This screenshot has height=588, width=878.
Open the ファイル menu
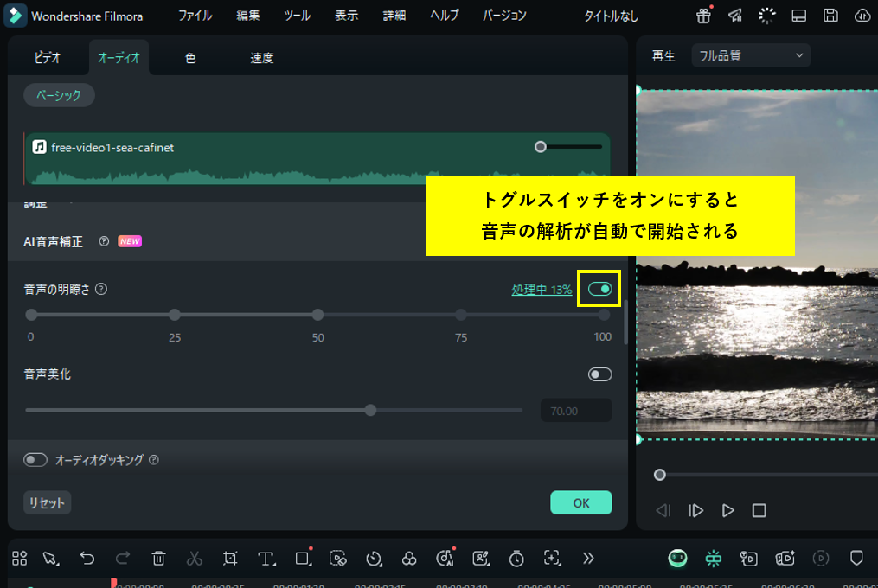pyautogui.click(x=195, y=15)
